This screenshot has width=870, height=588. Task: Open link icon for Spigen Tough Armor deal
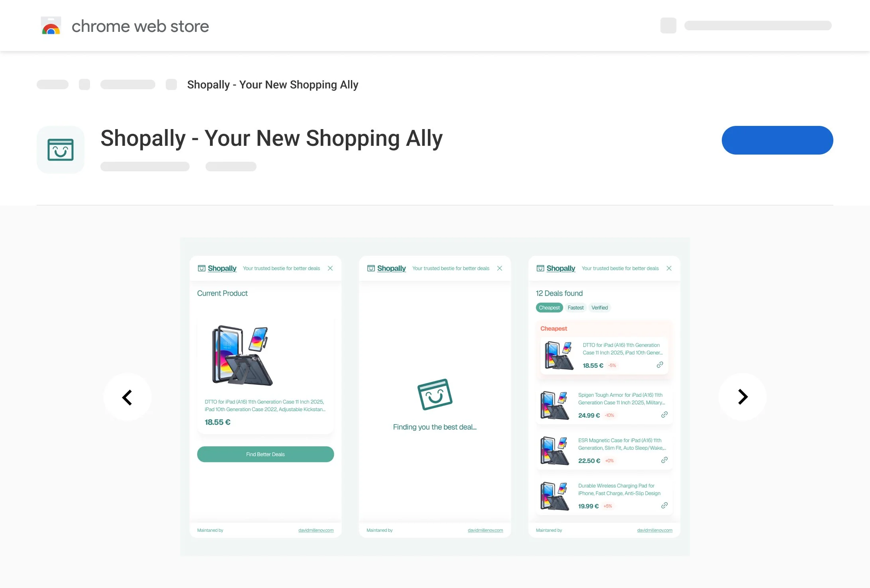point(664,415)
